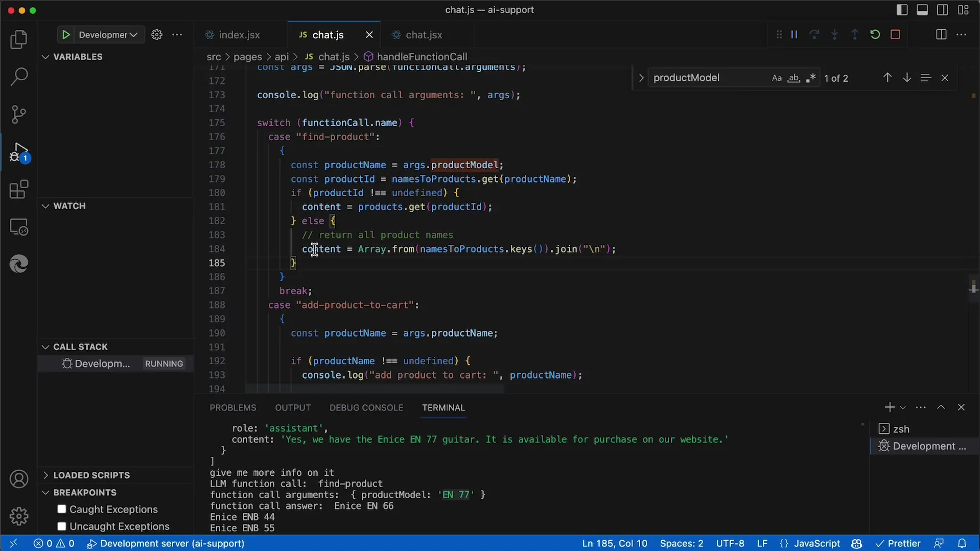Create a new terminal with plus icon
This screenshot has width=980, height=551.
(890, 407)
